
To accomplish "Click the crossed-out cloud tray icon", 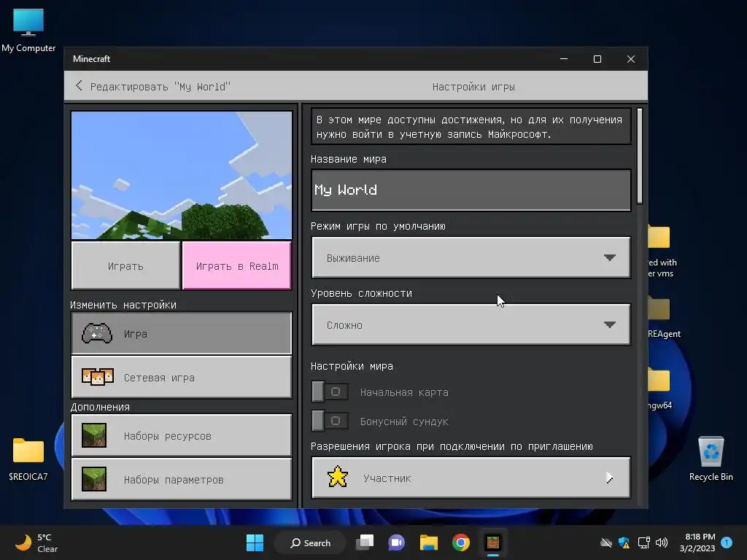I will click(606, 542).
